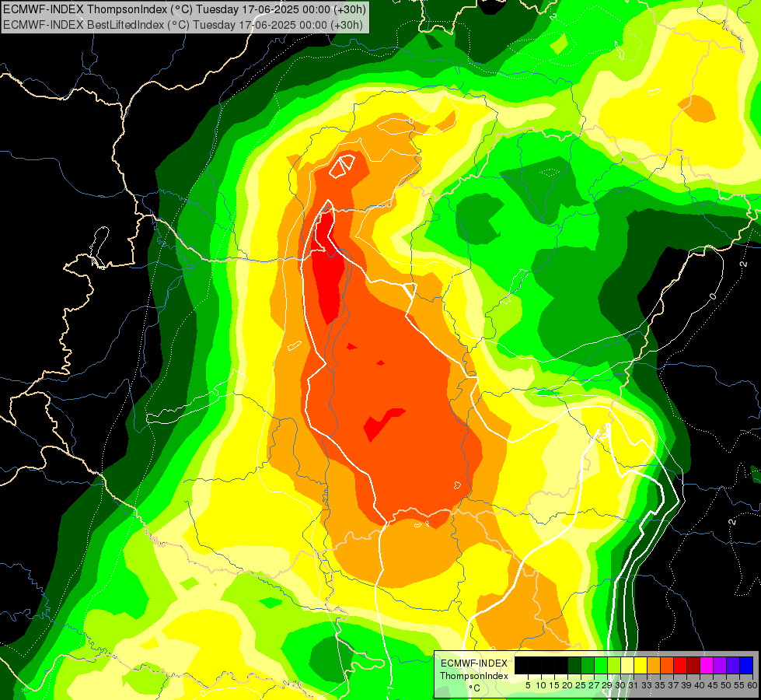The image size is (761, 700).
Task: Select the orange 33–35 legend swatch
Action: (654, 665)
